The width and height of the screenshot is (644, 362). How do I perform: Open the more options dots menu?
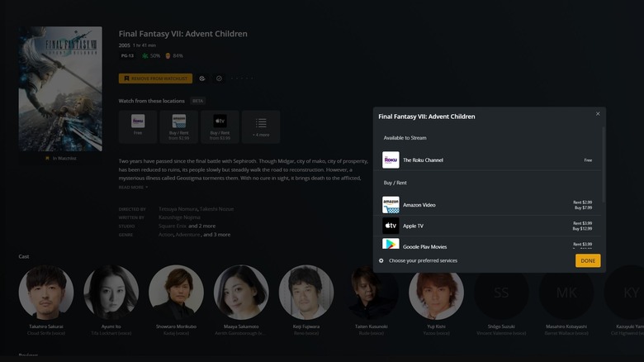241,79
